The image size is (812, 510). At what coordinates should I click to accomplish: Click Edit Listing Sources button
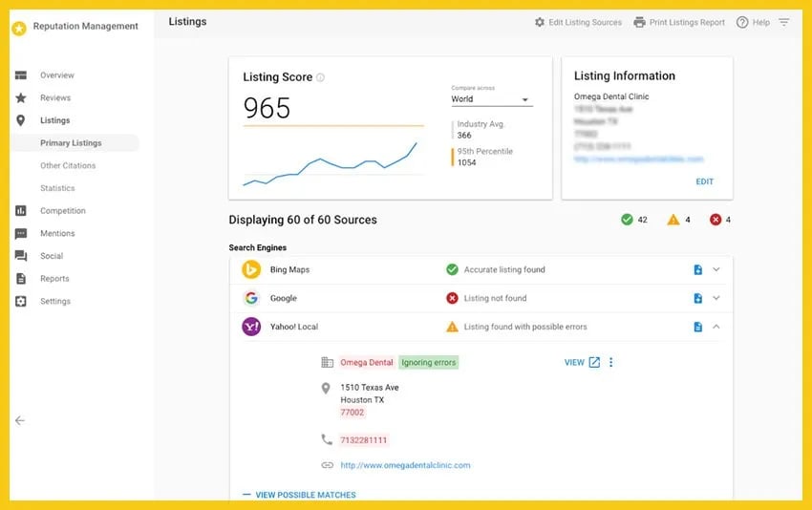point(578,22)
